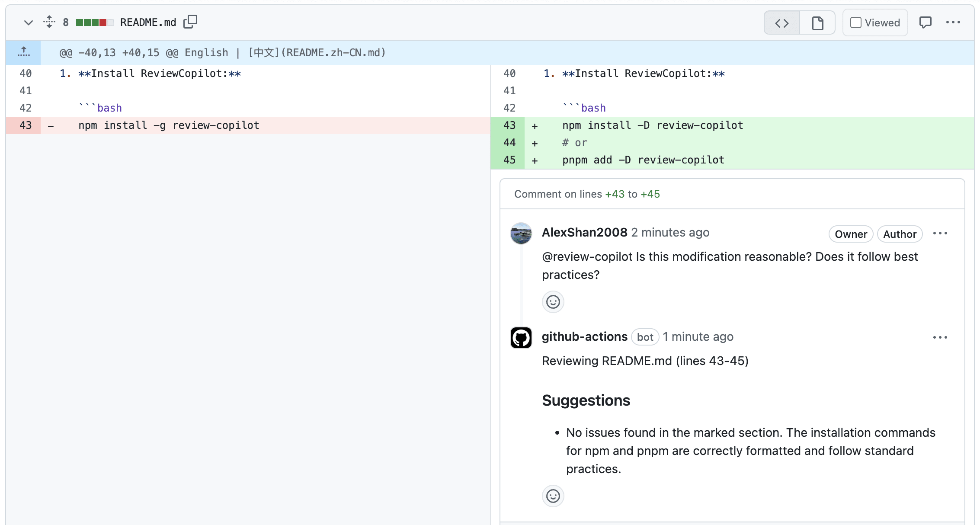This screenshot has width=980, height=525.
Task: Open the file comment icon
Action: point(925,22)
